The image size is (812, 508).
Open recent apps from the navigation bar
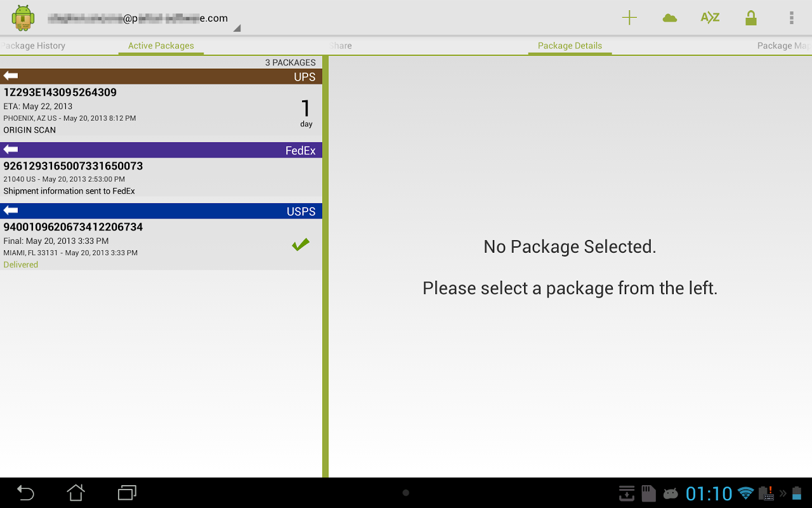pos(127,493)
